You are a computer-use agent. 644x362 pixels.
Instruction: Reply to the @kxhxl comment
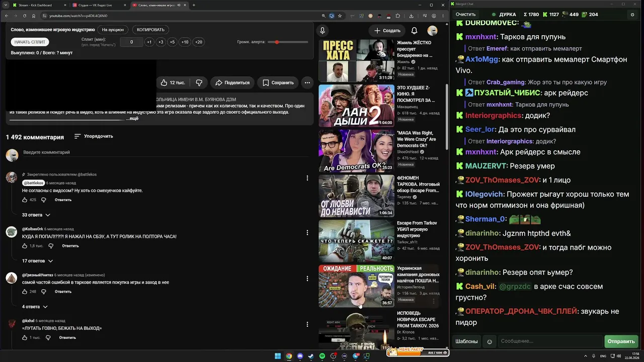67,338
